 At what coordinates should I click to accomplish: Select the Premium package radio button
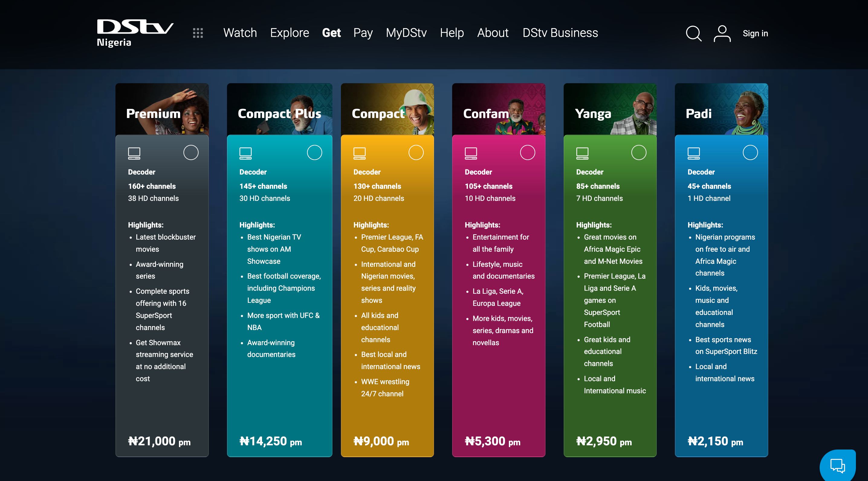pos(191,152)
